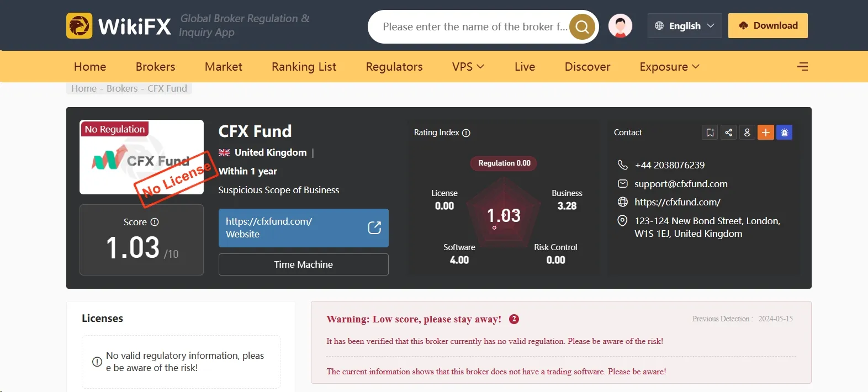Go to the Home nav tab
Image resolution: width=868 pixels, height=392 pixels.
90,67
